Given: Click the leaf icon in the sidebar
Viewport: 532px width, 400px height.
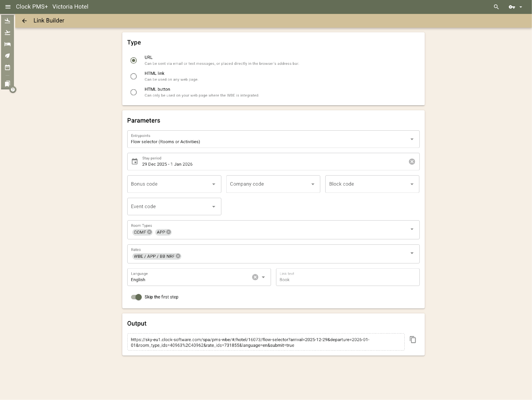Looking at the screenshot, I should click(x=7, y=56).
